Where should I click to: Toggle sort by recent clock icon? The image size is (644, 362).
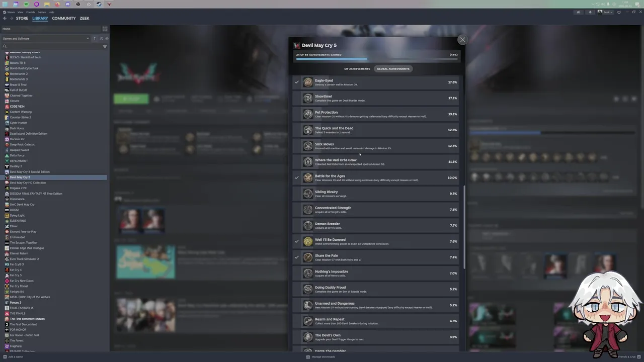click(101, 38)
